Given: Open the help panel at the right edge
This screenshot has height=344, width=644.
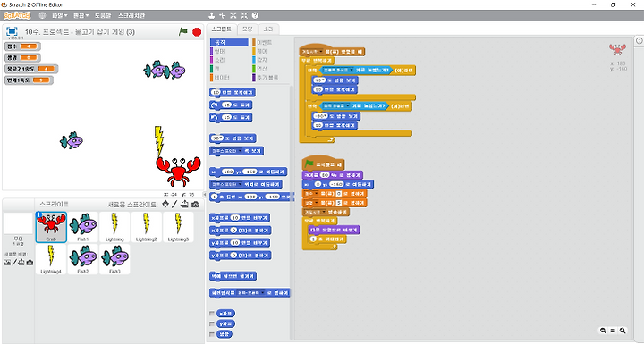Looking at the screenshot, I should (640, 40).
